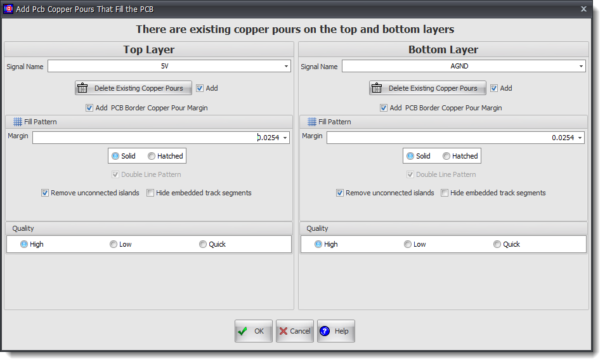
Task: Select Hatched fill pattern for Top Layer
Action: (152, 156)
